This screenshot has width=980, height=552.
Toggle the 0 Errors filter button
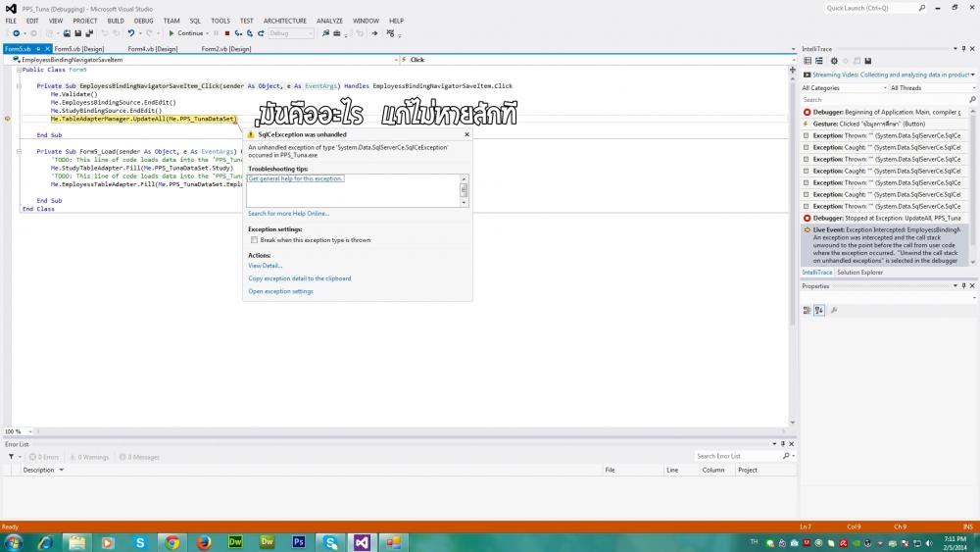click(x=46, y=457)
